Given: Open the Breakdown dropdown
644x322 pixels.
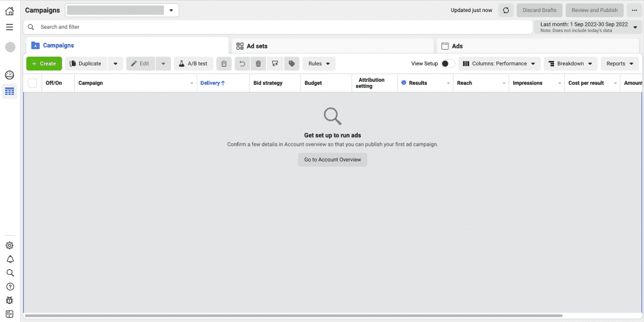Looking at the screenshot, I should click(x=570, y=64).
